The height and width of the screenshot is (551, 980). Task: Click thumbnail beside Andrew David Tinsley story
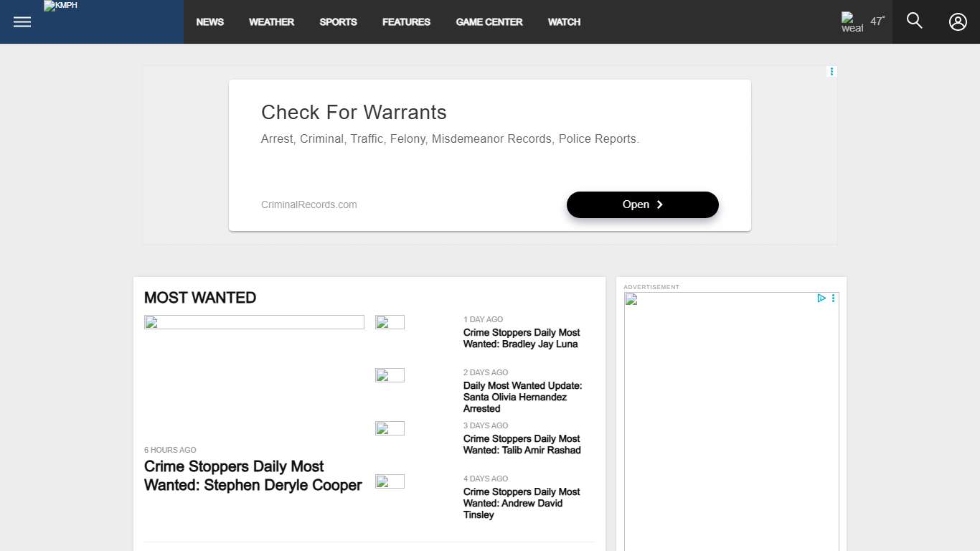tap(390, 481)
